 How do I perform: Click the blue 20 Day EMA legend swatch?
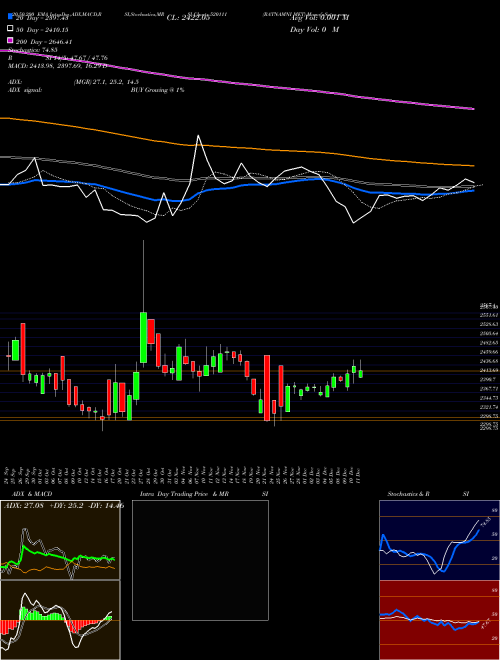coord(10,16)
